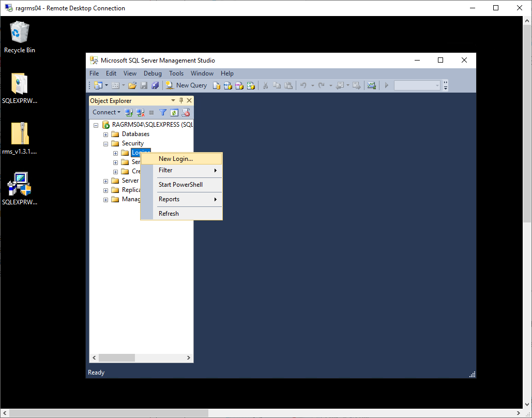Select the SQLEXPRWT setup installer desktop icon
Screen dimensions: 532x418
19,189
